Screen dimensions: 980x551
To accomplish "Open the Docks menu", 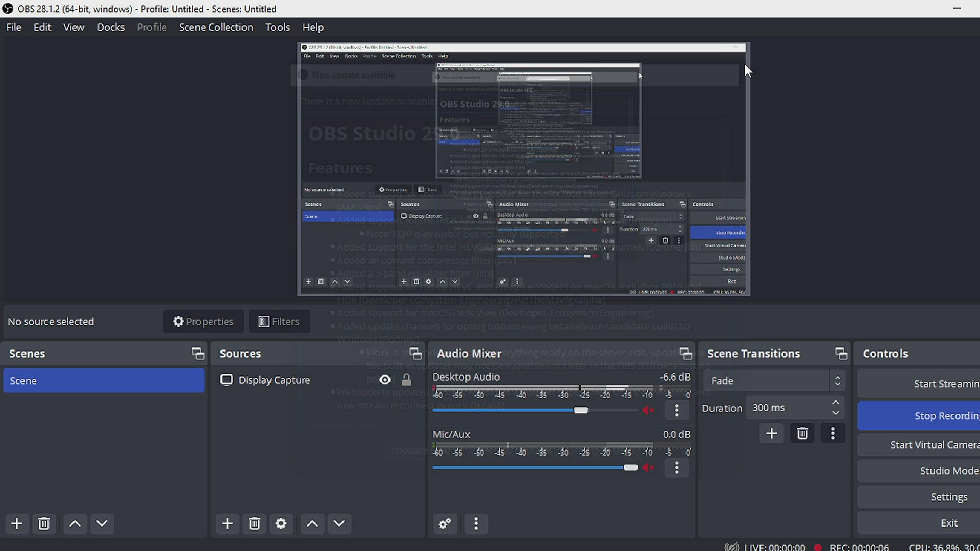I will click(x=111, y=27).
